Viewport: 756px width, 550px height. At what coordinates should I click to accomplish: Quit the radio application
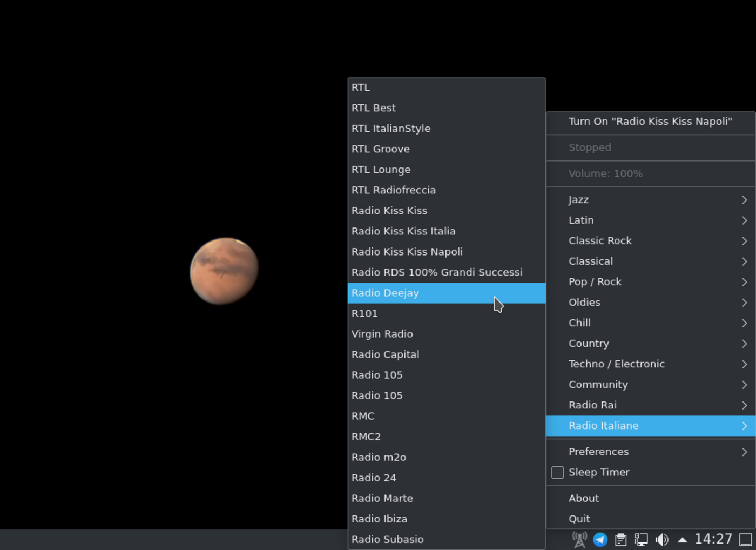(579, 519)
